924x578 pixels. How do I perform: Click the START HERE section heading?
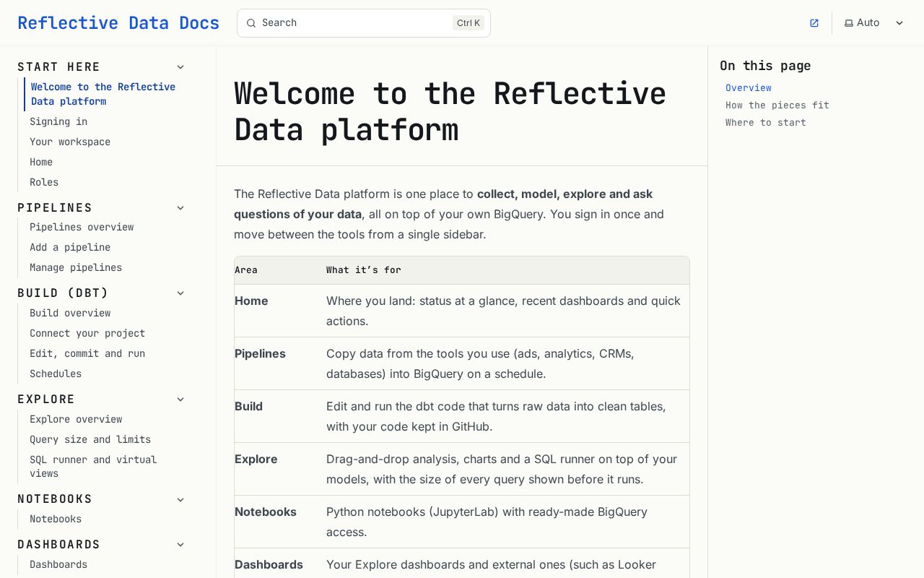pos(59,67)
